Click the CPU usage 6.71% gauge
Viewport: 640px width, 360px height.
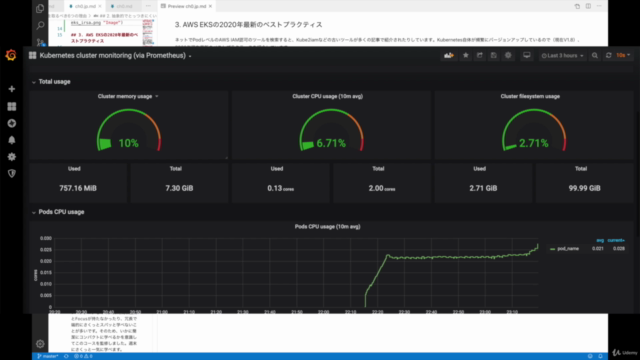click(x=331, y=131)
